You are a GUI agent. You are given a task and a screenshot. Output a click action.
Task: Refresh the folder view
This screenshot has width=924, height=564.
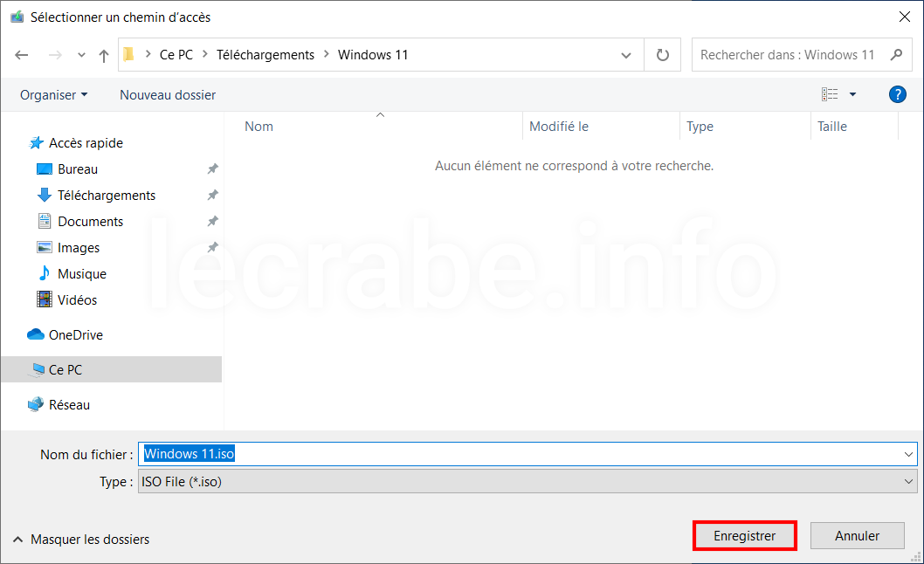pos(662,55)
